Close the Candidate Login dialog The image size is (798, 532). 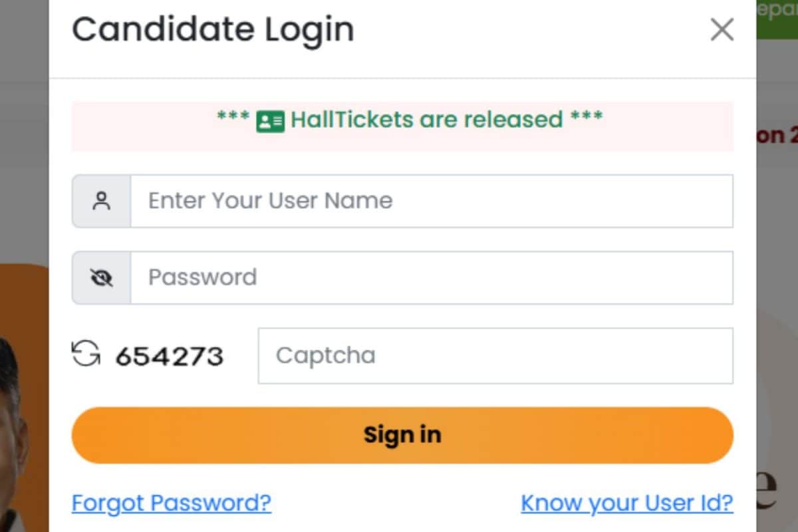(722, 30)
